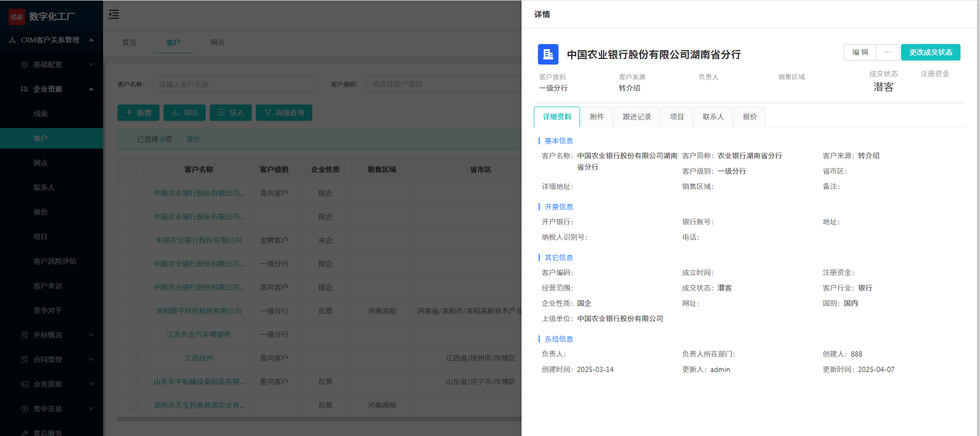
Task: Select the checkbox for 江西抚州 row
Action: [x=133, y=358]
